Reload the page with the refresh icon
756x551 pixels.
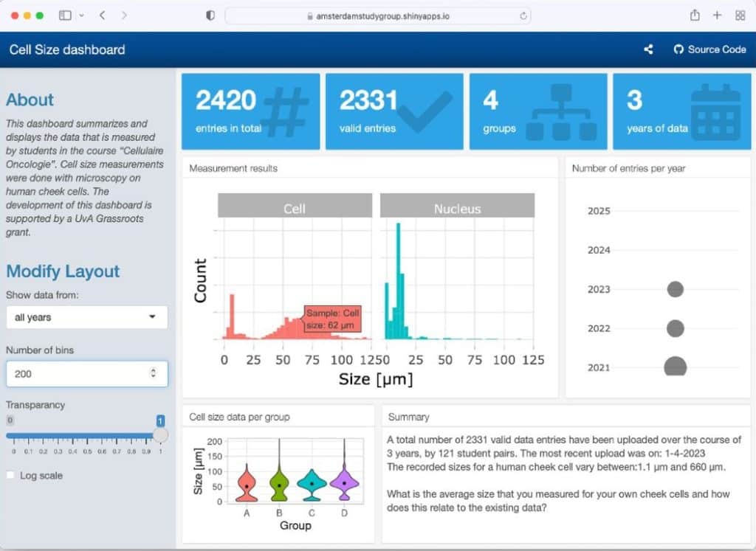pos(523,15)
